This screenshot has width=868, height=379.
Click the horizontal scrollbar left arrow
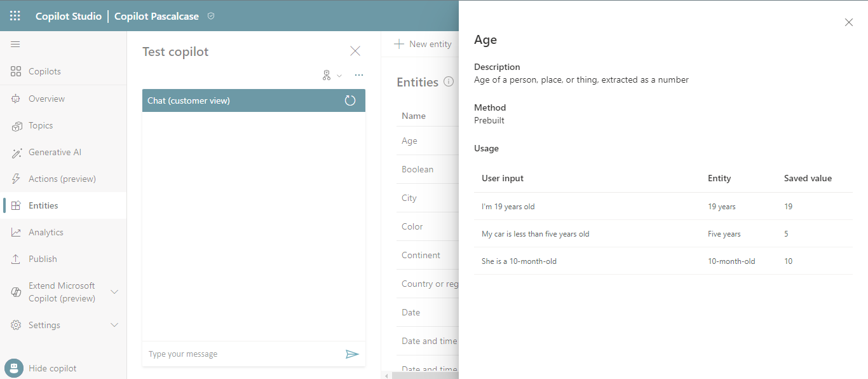(x=386, y=376)
